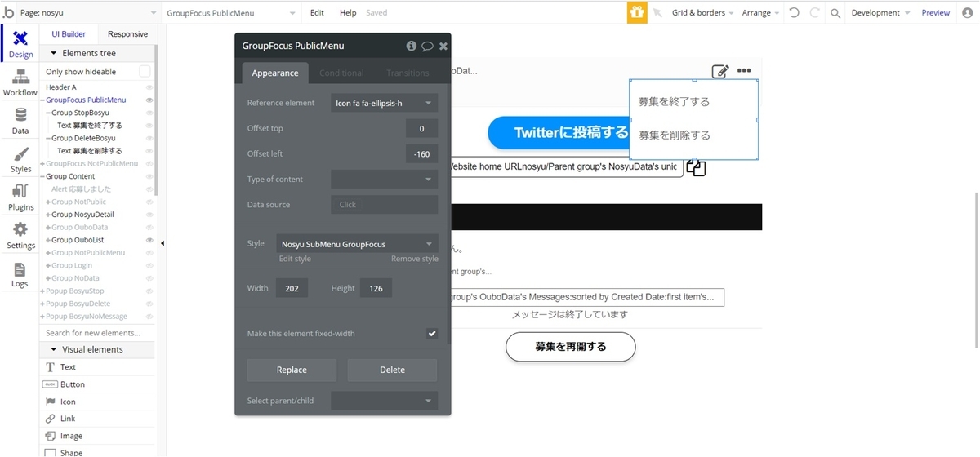This screenshot has height=457, width=980.
Task: Toggle Only show hideable checkbox
Action: coord(145,72)
